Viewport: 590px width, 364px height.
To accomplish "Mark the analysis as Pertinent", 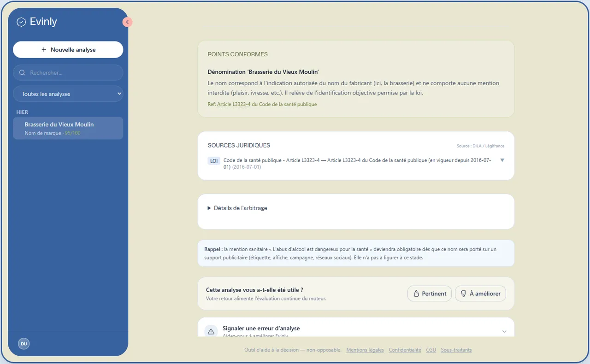I will tap(430, 294).
